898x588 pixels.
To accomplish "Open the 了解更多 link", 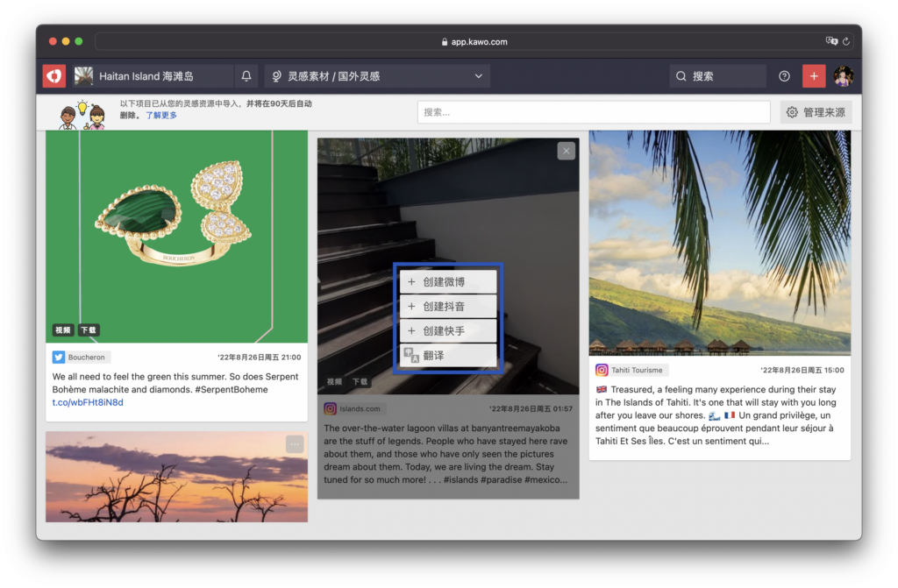I will 161,116.
